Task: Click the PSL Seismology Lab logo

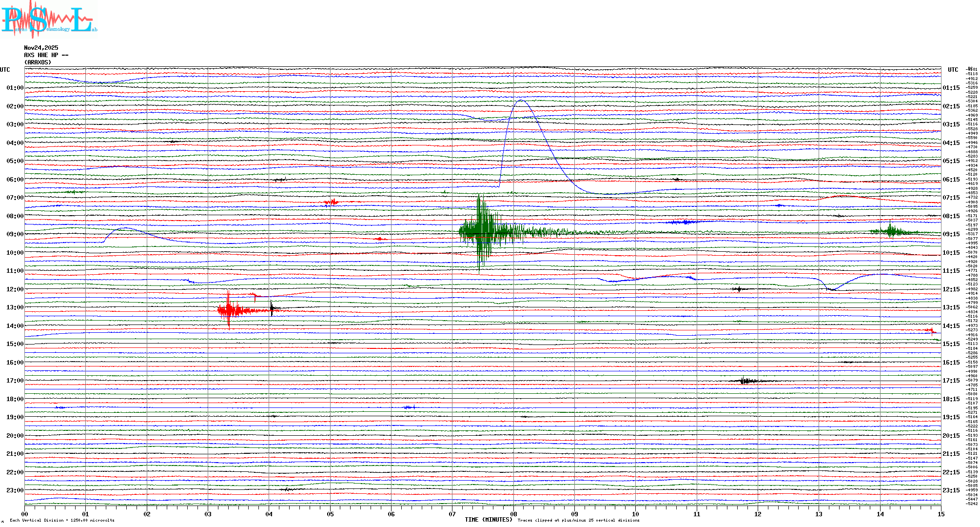Action: [x=49, y=20]
